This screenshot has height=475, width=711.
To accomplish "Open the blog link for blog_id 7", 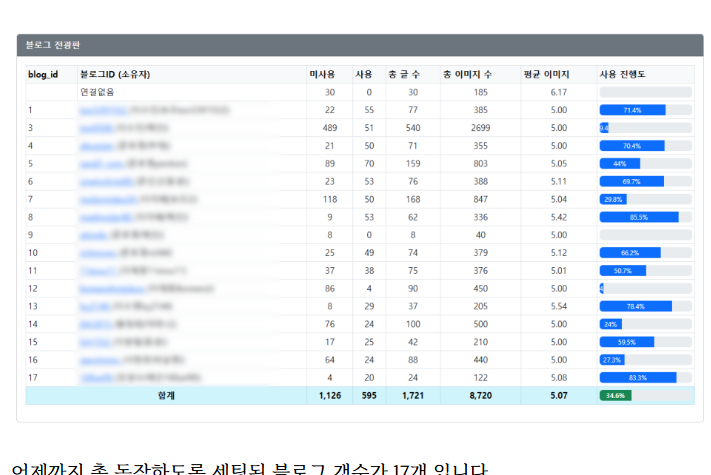I will click(108, 199).
